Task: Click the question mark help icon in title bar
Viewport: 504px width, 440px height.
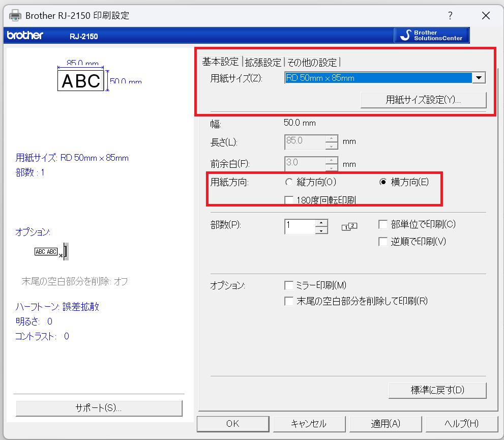Action: (450, 16)
